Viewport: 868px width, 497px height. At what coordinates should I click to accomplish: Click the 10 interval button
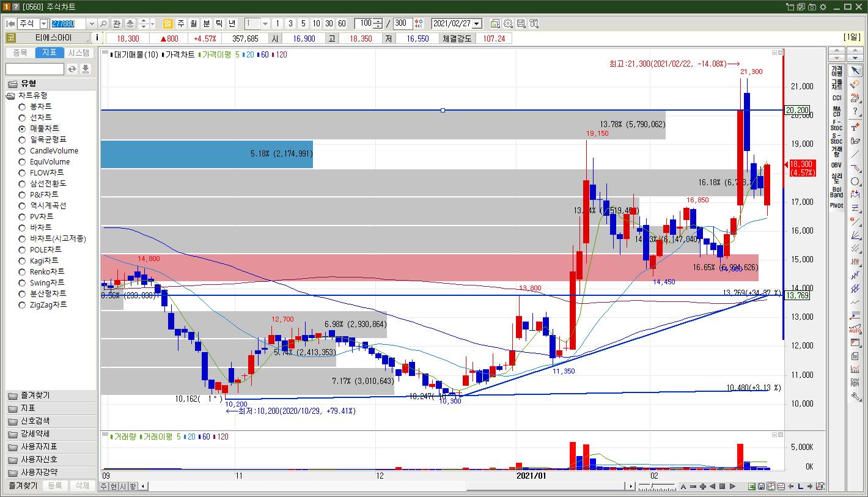coord(316,23)
